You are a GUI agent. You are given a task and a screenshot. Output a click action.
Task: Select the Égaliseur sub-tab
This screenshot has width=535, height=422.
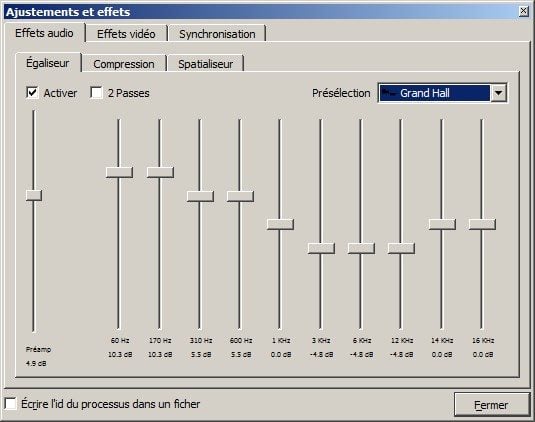48,63
